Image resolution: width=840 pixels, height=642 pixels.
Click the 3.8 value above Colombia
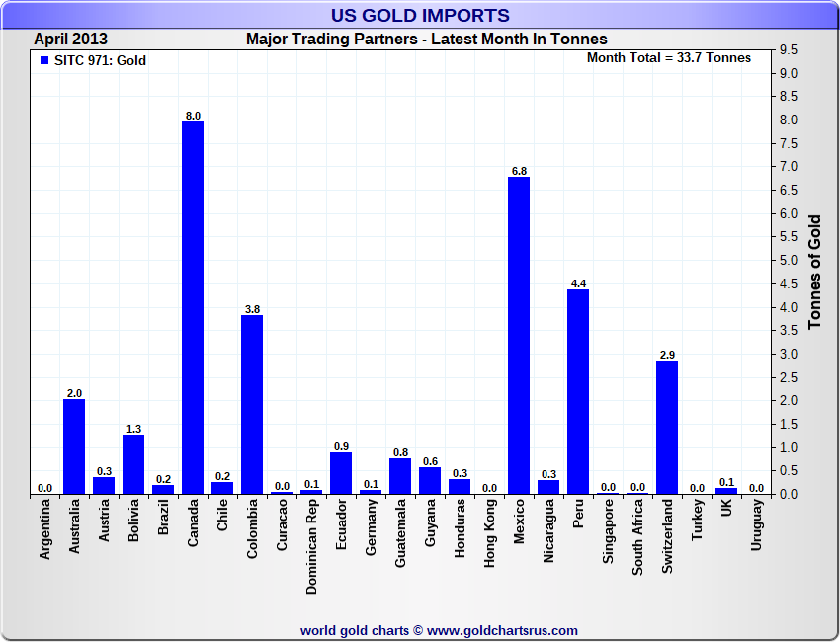(x=252, y=309)
